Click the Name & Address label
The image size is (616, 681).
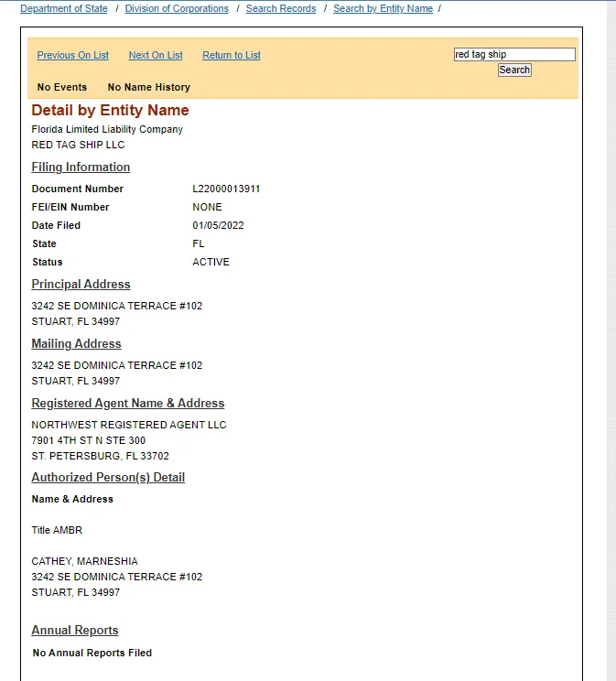click(x=72, y=499)
